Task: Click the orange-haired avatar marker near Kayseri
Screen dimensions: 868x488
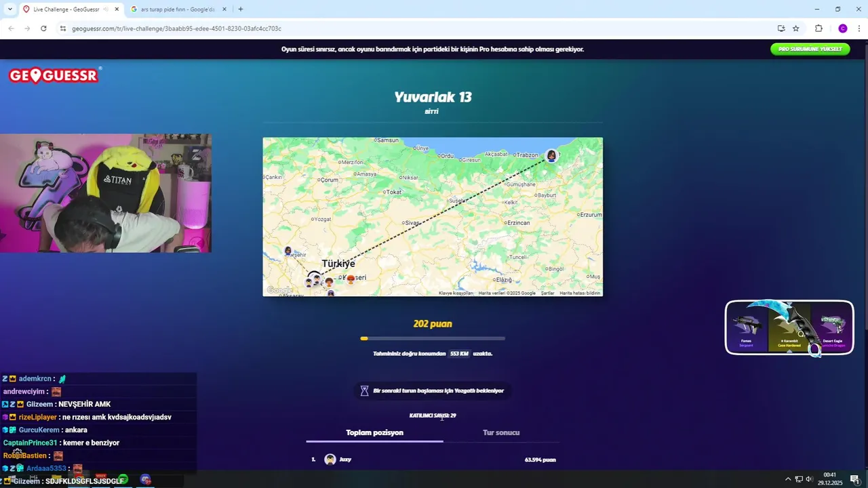Action: 351,279
